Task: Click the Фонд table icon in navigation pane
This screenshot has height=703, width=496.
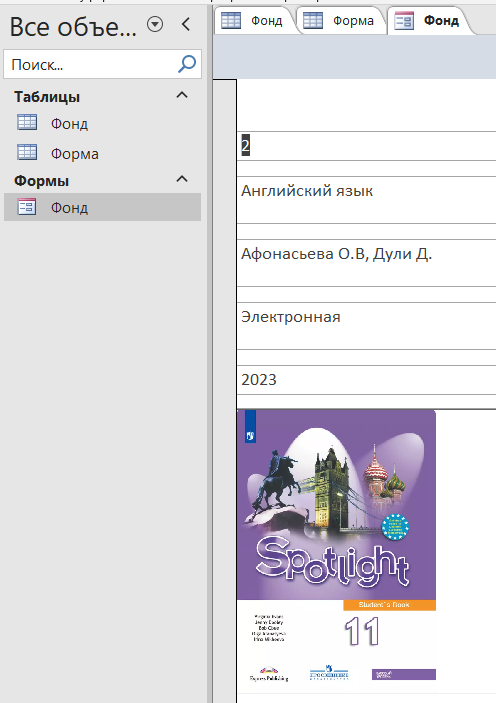Action: (x=27, y=122)
